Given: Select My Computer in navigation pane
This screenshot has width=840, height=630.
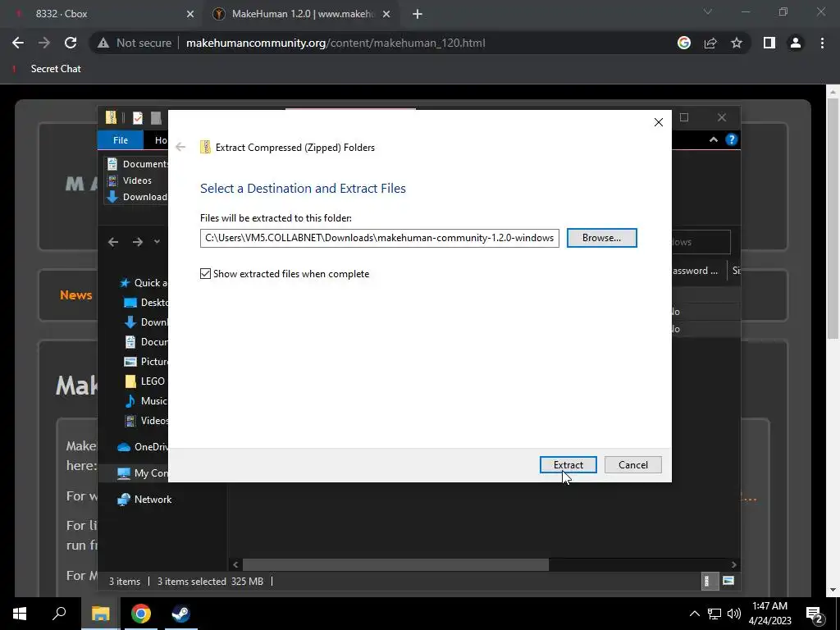Looking at the screenshot, I should (x=143, y=473).
